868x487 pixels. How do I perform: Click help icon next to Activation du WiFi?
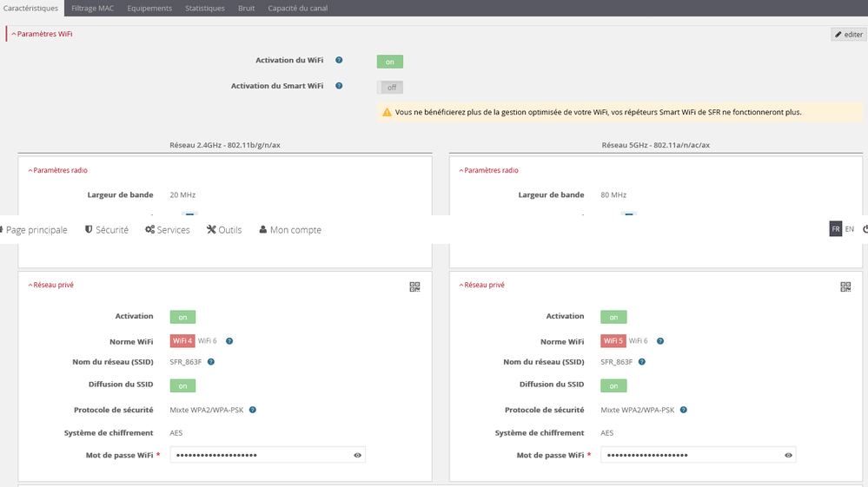click(x=339, y=61)
